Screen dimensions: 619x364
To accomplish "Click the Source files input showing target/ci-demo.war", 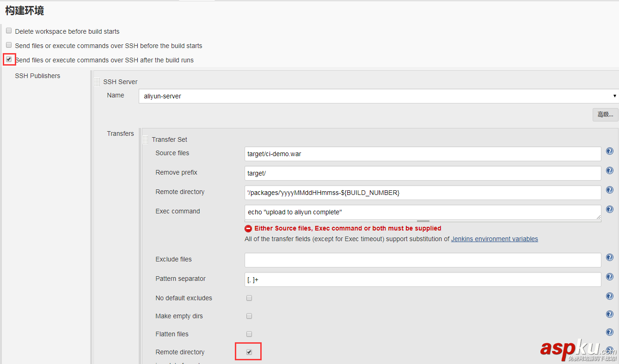I will point(423,154).
